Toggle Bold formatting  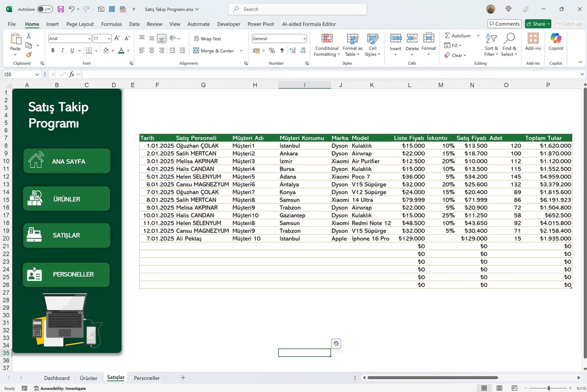click(53, 51)
